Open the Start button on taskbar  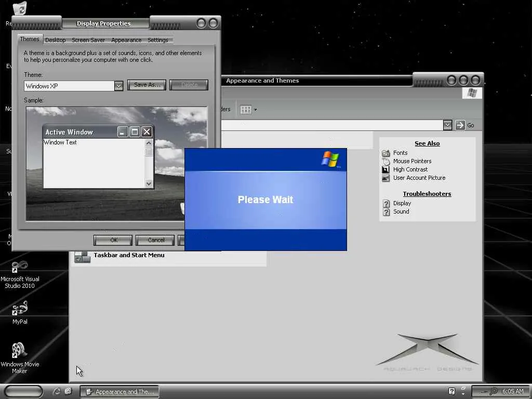coord(24,391)
